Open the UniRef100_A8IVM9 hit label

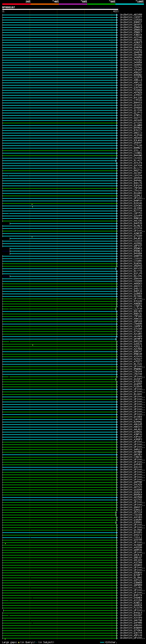(x=131, y=15)
